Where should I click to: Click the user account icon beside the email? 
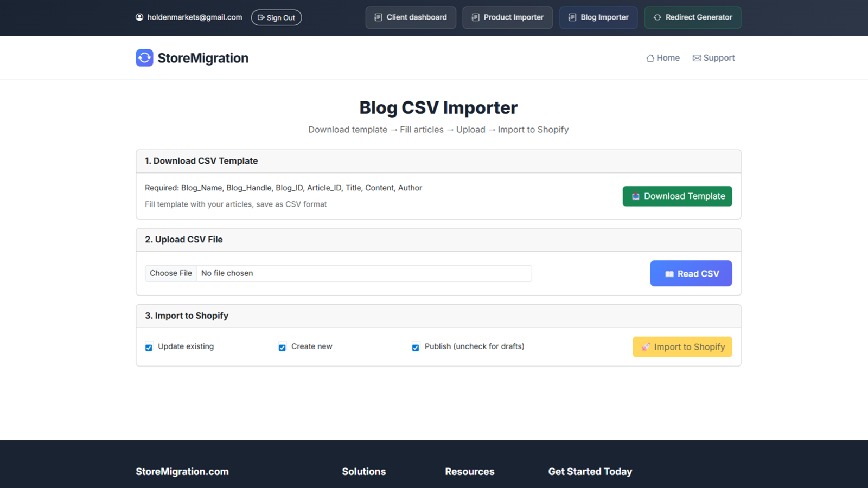[x=139, y=17]
